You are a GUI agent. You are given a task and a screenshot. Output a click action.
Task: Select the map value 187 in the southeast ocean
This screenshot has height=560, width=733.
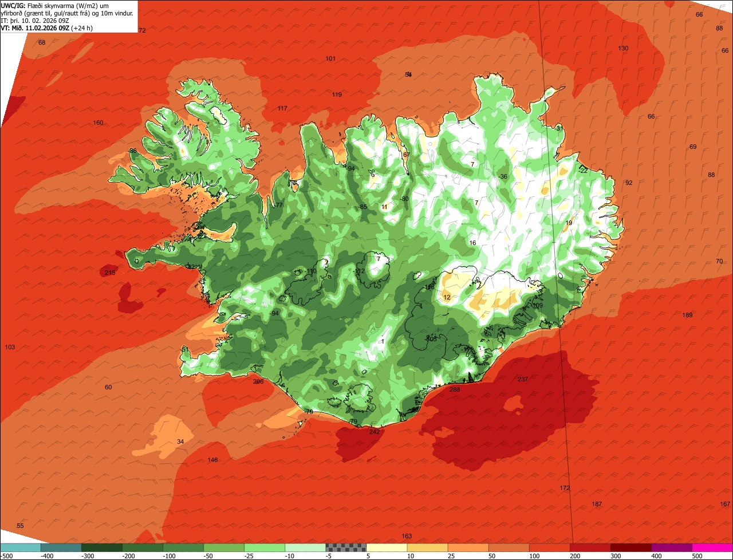tap(597, 504)
